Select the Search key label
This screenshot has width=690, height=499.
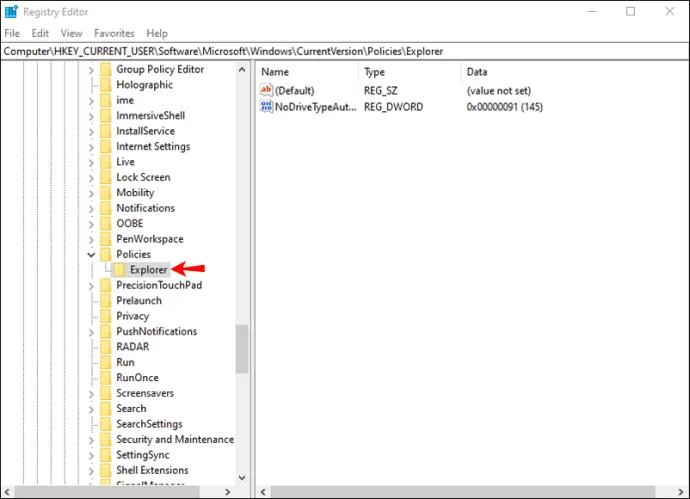[131, 408]
